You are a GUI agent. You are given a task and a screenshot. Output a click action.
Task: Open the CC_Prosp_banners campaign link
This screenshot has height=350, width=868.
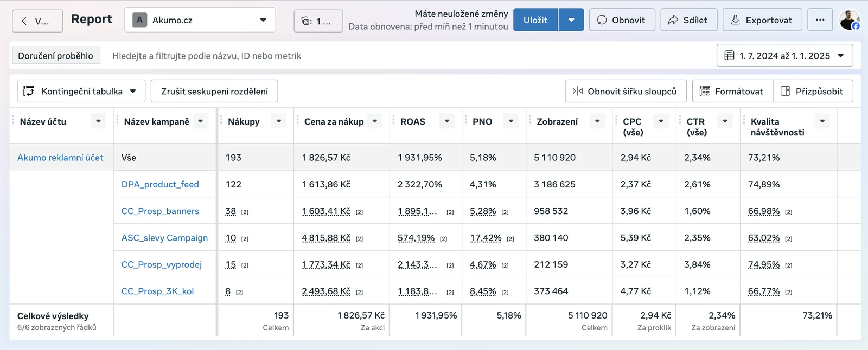[x=160, y=211]
